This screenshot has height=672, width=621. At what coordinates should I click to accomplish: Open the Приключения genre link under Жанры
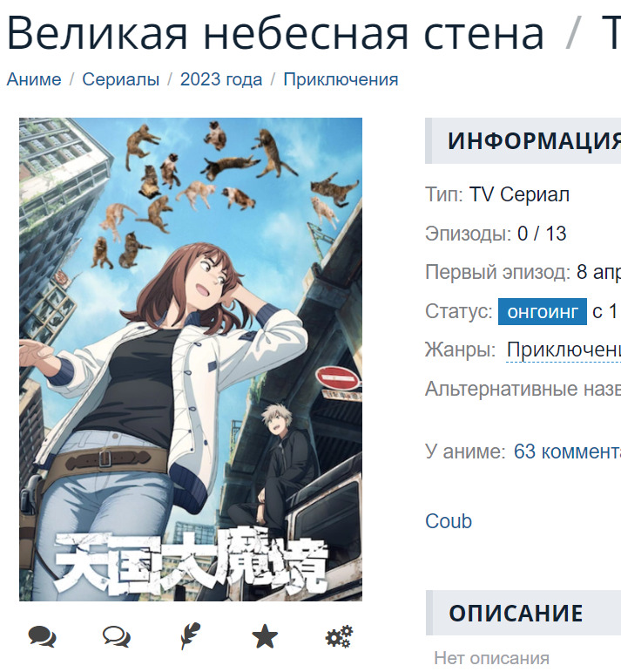(x=564, y=350)
